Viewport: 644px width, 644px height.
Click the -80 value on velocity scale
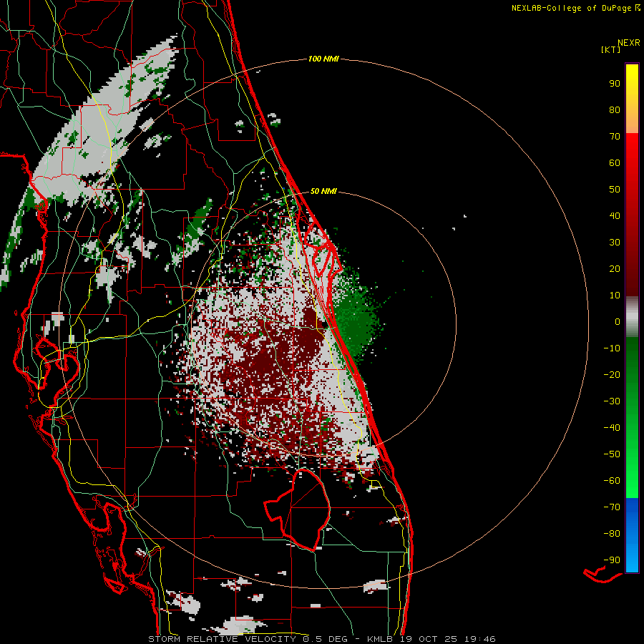click(x=612, y=534)
